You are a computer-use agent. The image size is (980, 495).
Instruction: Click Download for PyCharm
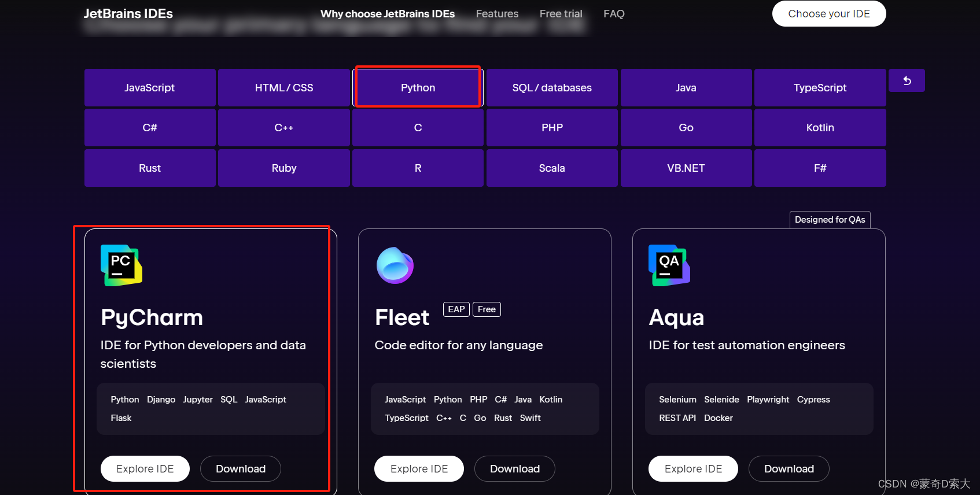pos(241,468)
